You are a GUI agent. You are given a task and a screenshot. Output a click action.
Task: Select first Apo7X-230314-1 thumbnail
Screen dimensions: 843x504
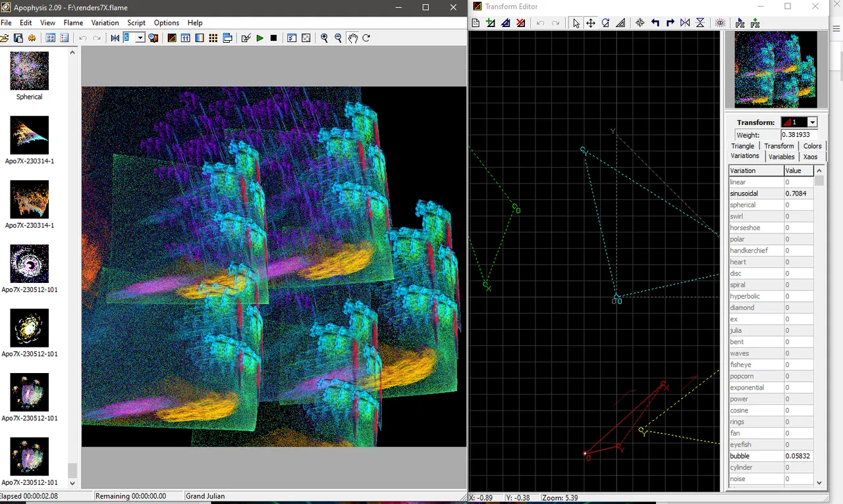point(29,136)
